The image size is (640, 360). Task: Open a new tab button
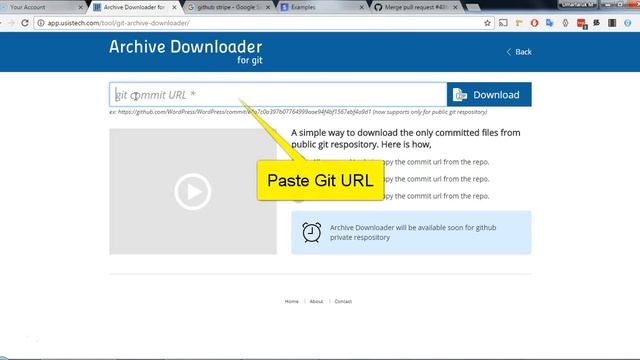(x=473, y=7)
